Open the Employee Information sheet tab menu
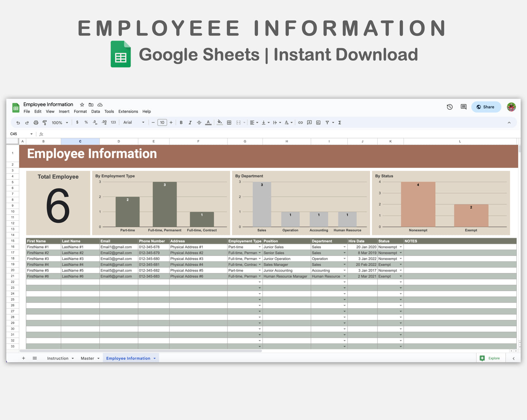 coord(155,358)
